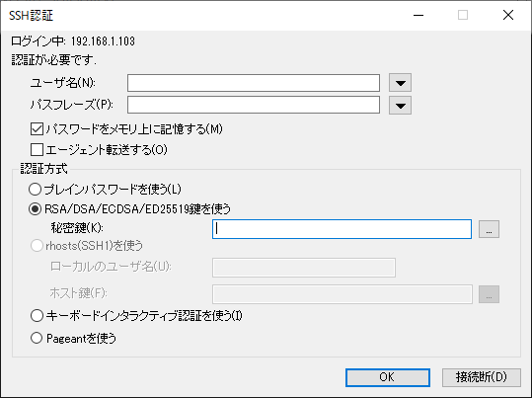Expand the パスフレーズ dropdown arrow
Viewport: 532px width, 398px height.
tap(401, 106)
